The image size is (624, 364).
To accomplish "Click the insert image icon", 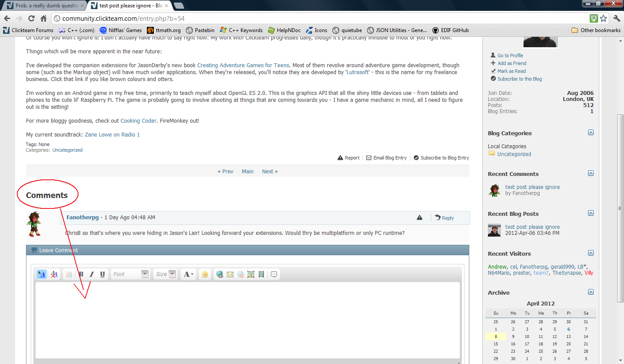I will pyautogui.click(x=251, y=274).
